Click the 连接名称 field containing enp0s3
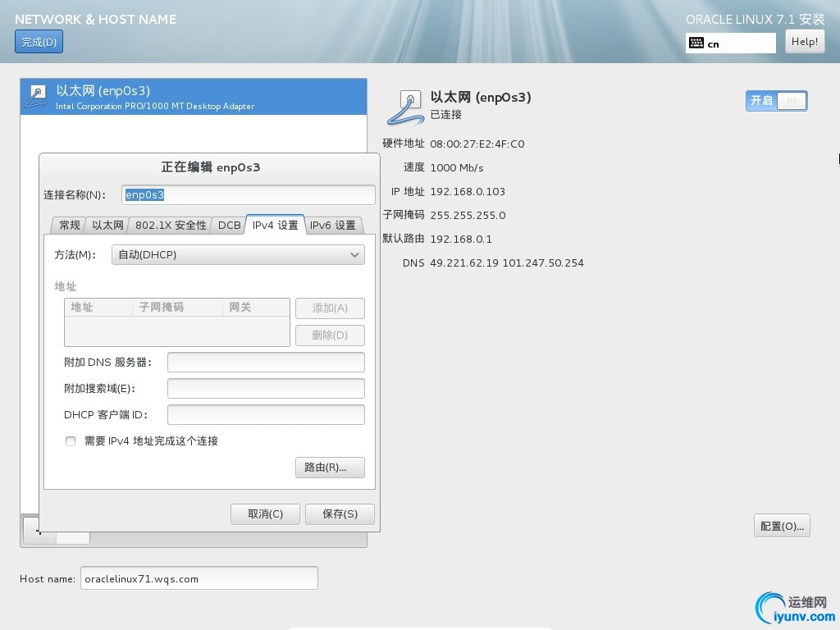Image resolution: width=840 pixels, height=630 pixels. click(248, 194)
